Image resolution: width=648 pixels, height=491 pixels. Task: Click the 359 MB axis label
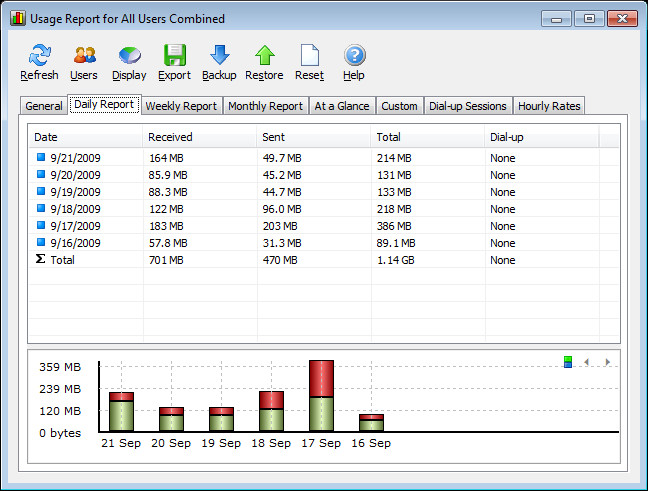pyautogui.click(x=60, y=367)
